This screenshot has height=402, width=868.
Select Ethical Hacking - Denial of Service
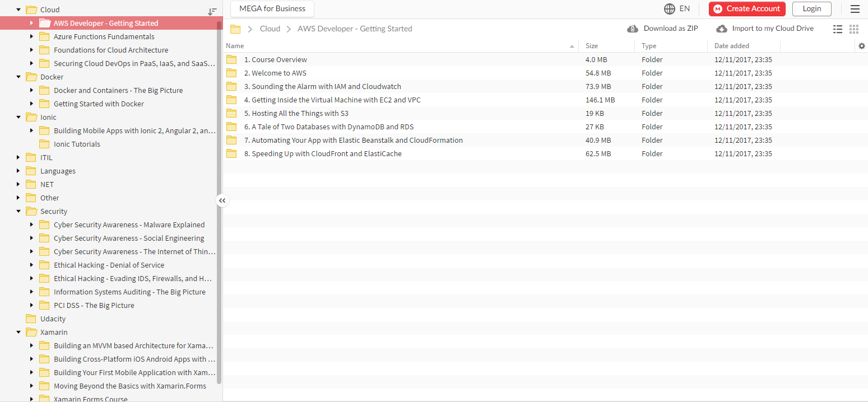point(109,265)
